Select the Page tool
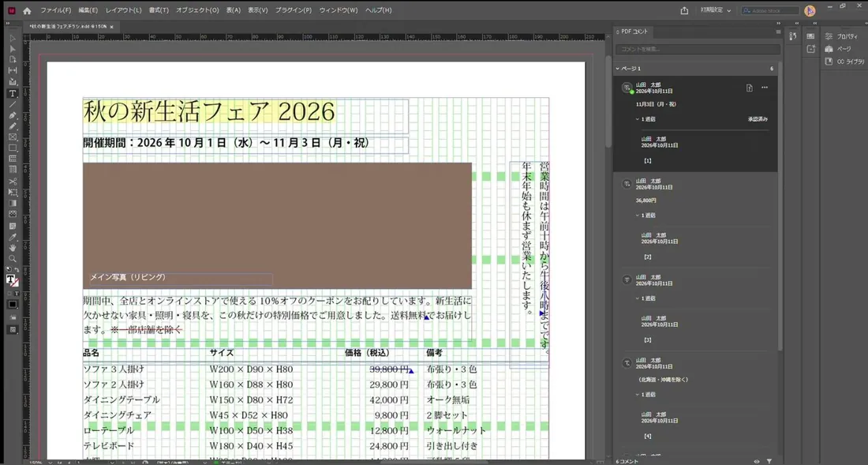The width and height of the screenshot is (868, 465). (13, 59)
